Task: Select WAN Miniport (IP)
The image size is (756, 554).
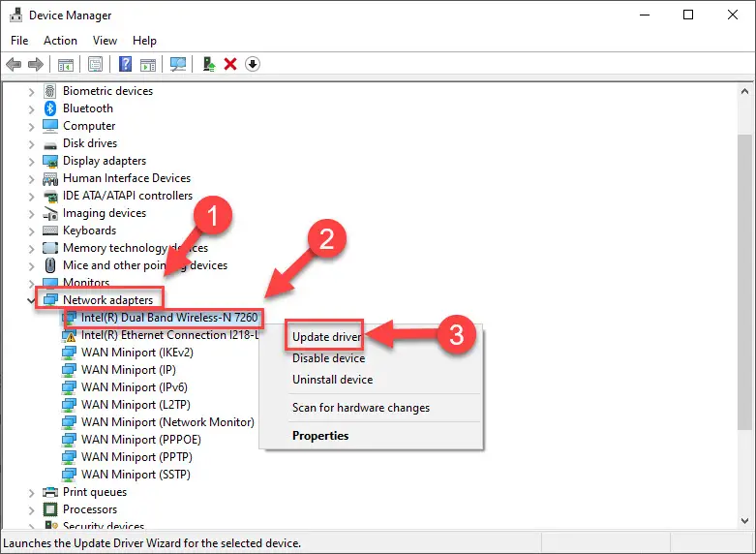Action: click(x=129, y=370)
